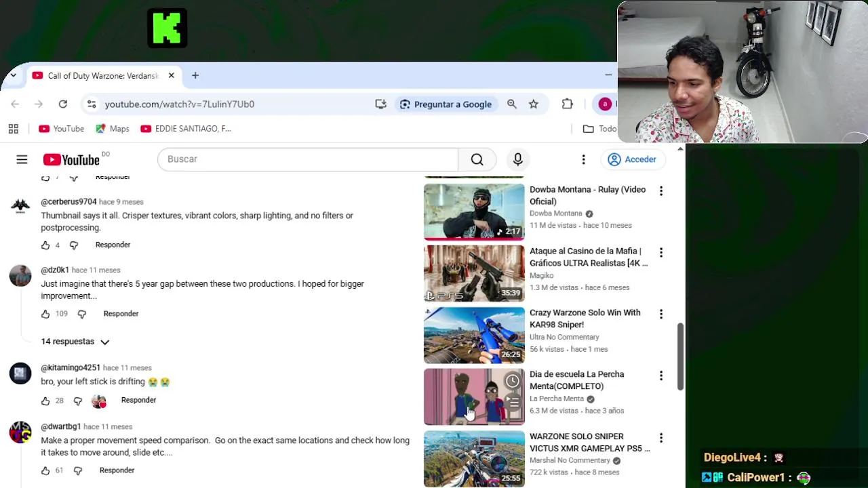Open WARZONE SOLO SNIPER VICTUS thumbnail
Screen dimensions: 868x488
click(474, 459)
